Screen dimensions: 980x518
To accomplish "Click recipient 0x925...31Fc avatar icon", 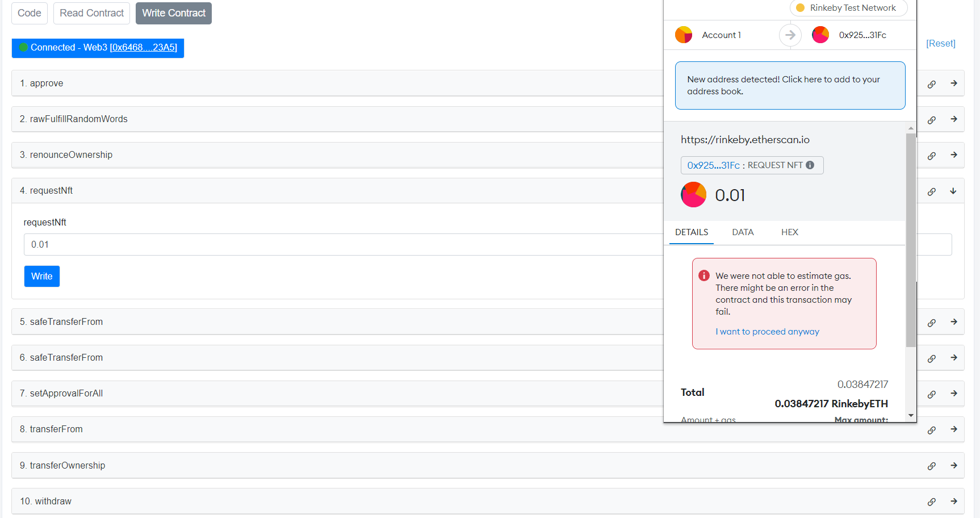I will 820,35.
